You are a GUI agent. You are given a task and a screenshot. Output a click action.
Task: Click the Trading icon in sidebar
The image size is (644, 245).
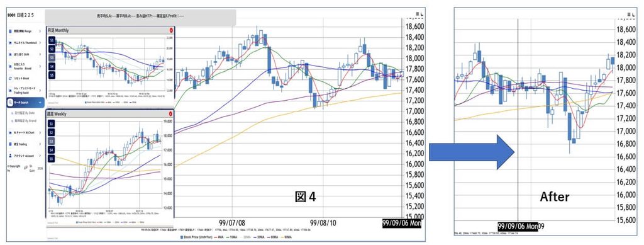point(10,144)
